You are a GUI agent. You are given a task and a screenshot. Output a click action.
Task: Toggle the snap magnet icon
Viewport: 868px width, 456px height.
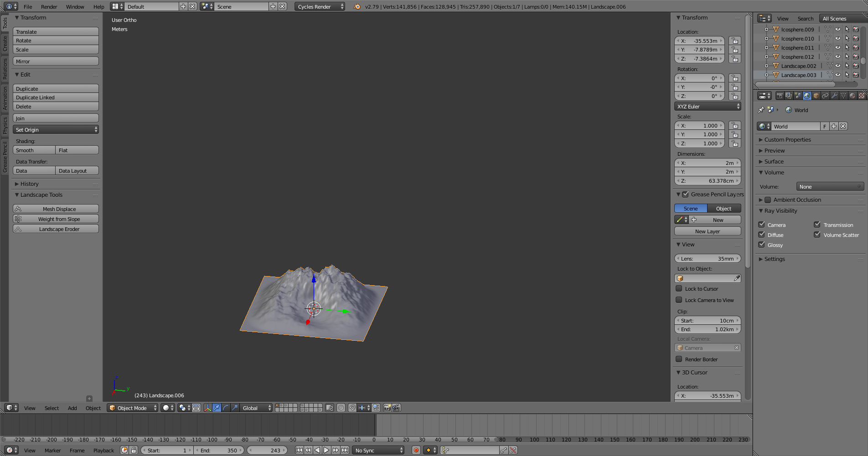tap(352, 408)
